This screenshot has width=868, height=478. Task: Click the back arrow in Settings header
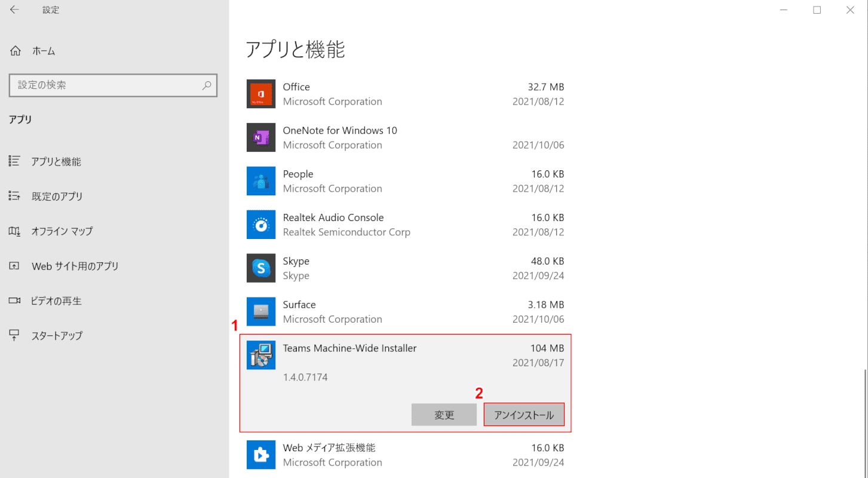(x=14, y=10)
